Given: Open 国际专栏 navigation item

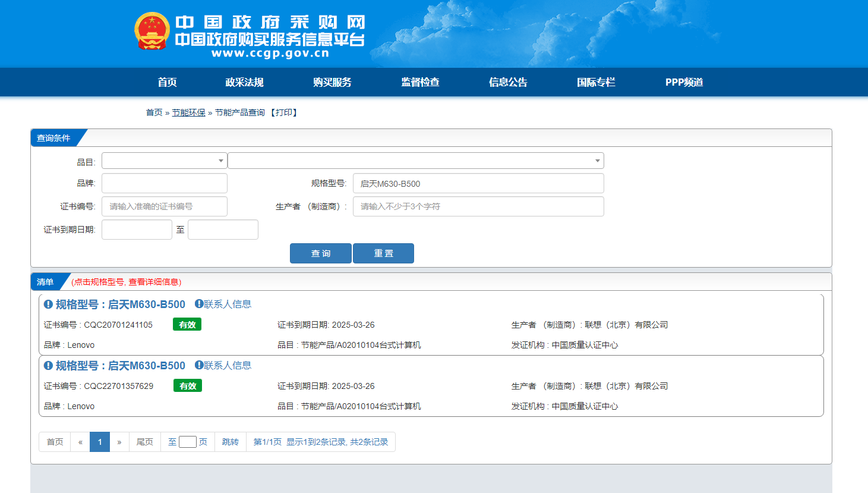Looking at the screenshot, I should 596,82.
